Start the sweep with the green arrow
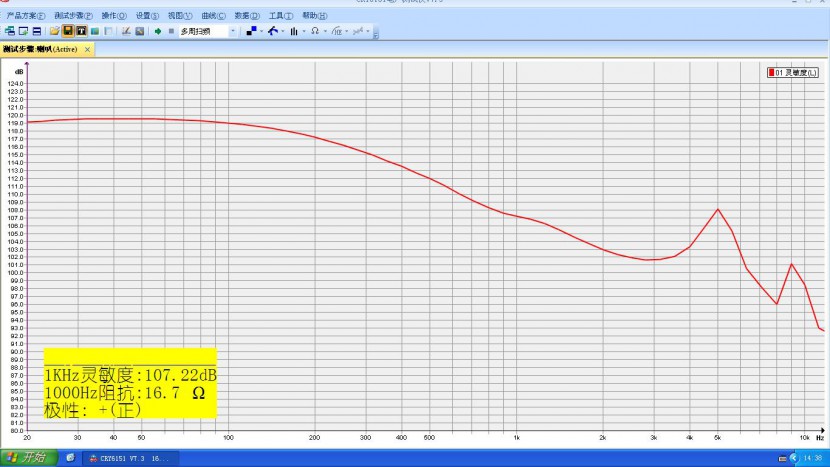 pos(158,31)
